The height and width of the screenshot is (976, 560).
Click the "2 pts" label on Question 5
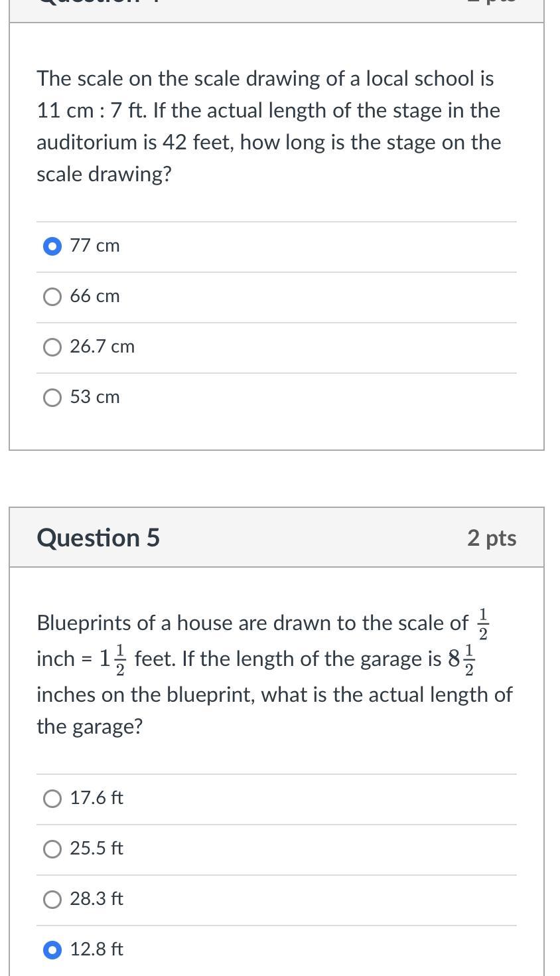(x=492, y=538)
